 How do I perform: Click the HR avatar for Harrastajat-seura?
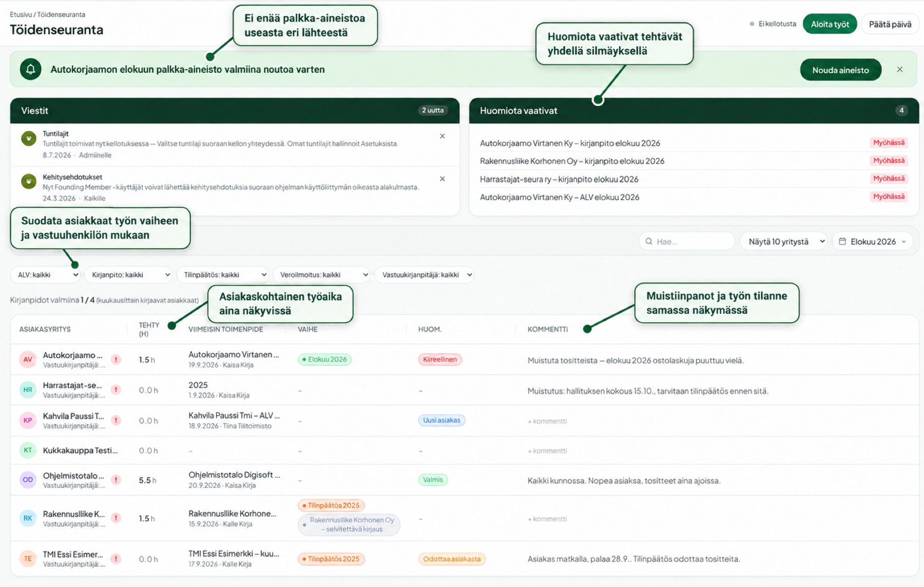[28, 390]
